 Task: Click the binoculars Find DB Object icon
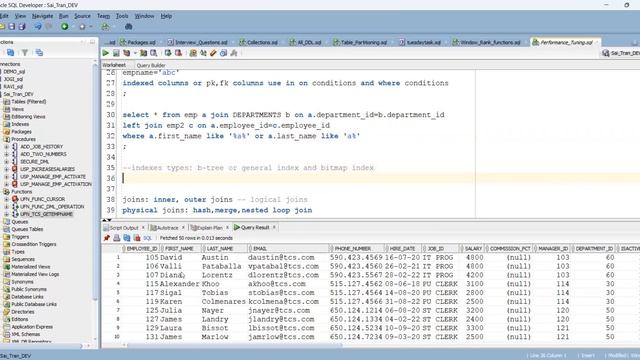click(x=129, y=27)
